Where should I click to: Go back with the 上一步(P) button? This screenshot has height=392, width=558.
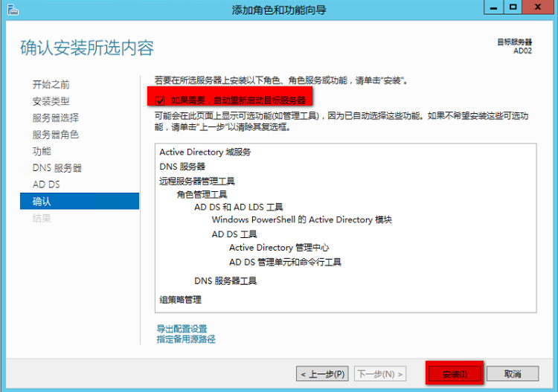coord(322,374)
